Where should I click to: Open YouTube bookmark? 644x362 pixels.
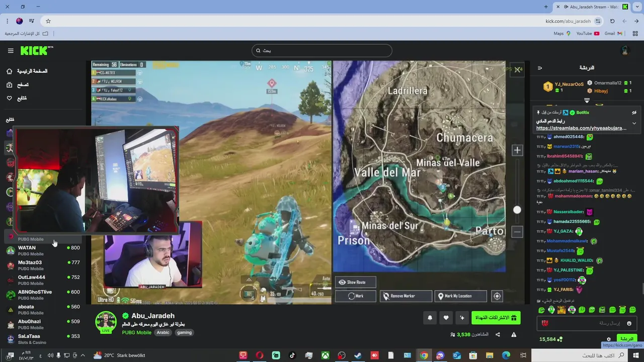pyautogui.click(x=588, y=34)
